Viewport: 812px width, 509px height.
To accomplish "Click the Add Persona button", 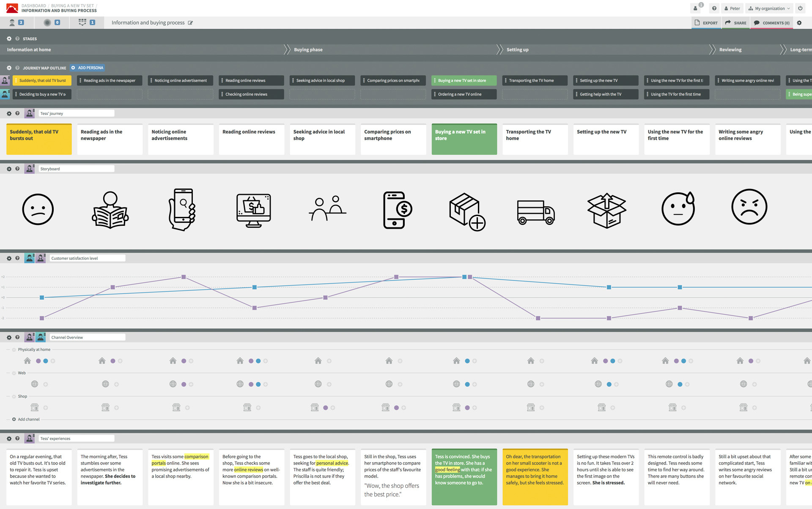I will coord(87,68).
